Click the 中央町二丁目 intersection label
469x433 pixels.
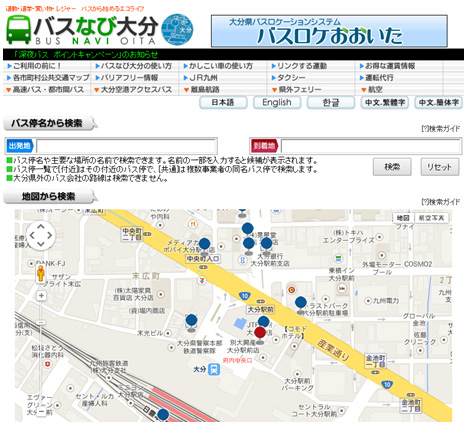(x=132, y=234)
